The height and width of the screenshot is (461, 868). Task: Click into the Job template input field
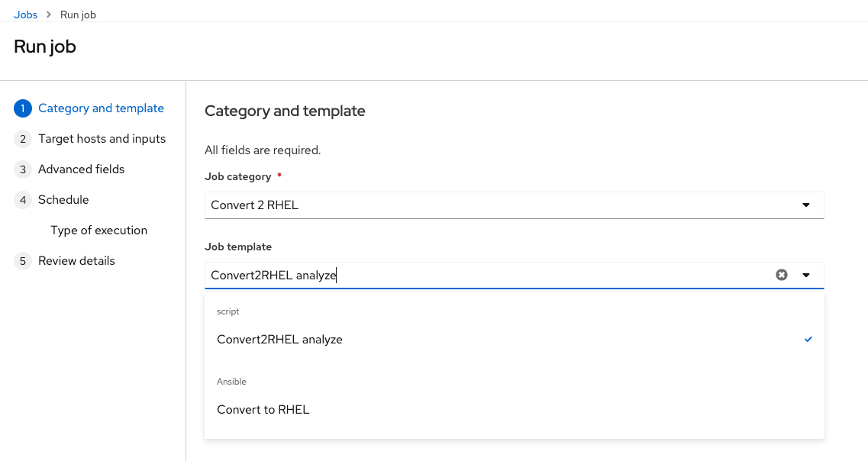[x=489, y=275]
